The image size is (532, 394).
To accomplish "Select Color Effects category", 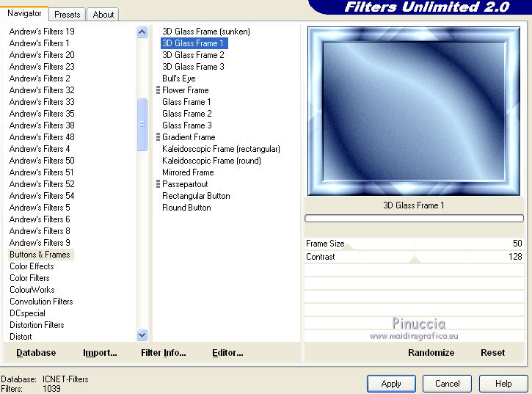I will click(x=32, y=266).
